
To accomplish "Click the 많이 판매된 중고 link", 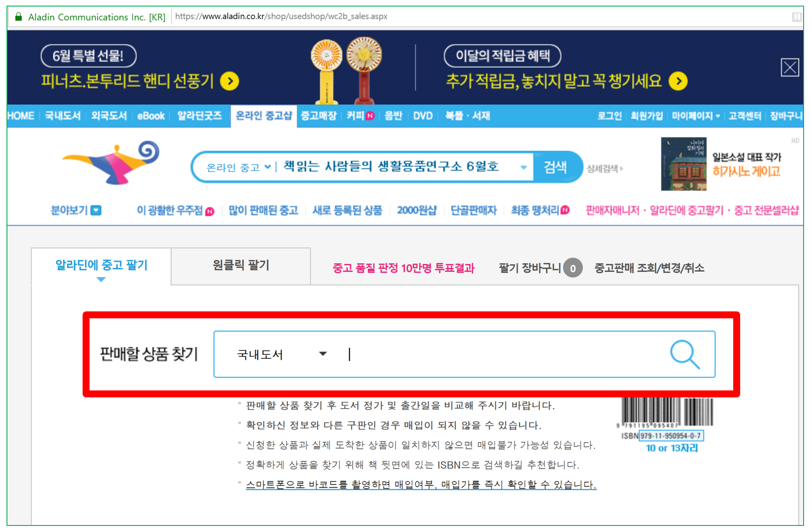I will tap(263, 211).
